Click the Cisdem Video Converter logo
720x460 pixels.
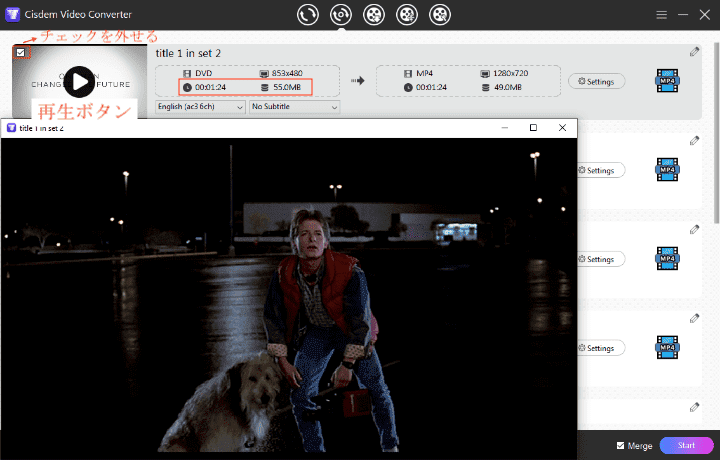coord(12,15)
